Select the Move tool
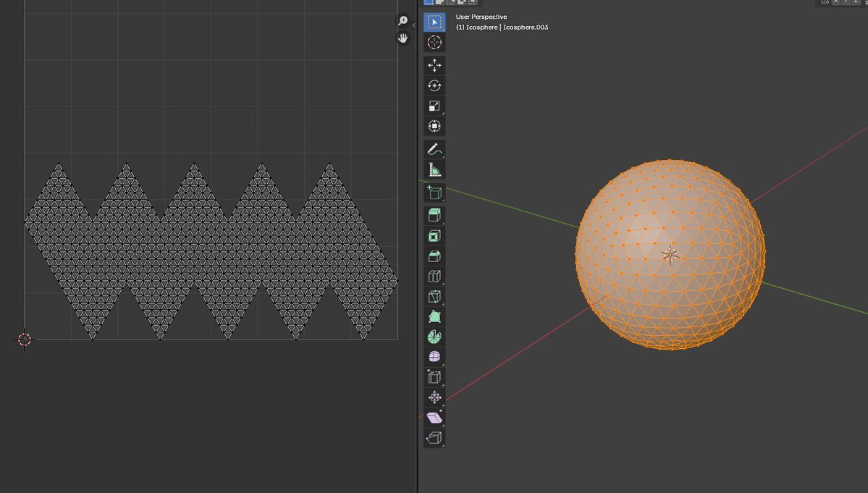Screen dimensions: 868x493 pos(434,65)
